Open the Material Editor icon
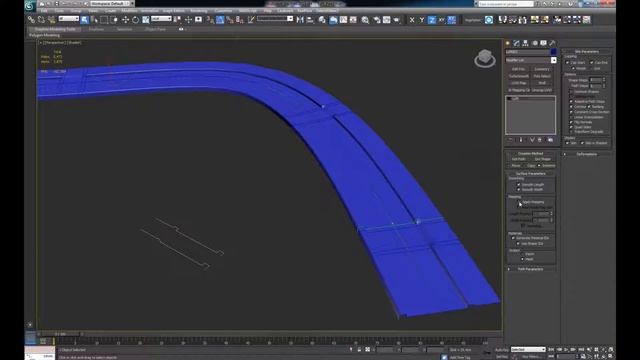This screenshot has width=640, height=360. [x=365, y=20]
